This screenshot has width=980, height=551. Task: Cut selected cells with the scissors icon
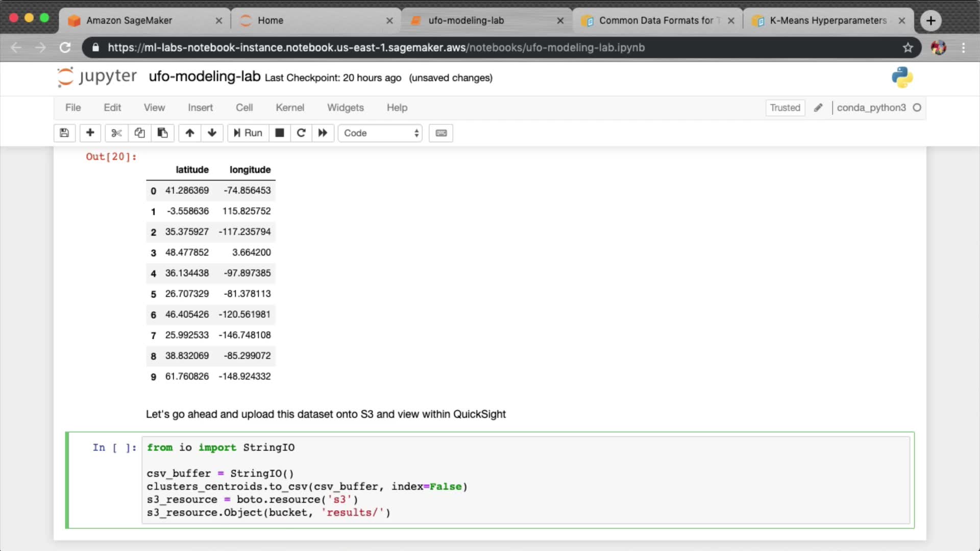[x=116, y=133]
